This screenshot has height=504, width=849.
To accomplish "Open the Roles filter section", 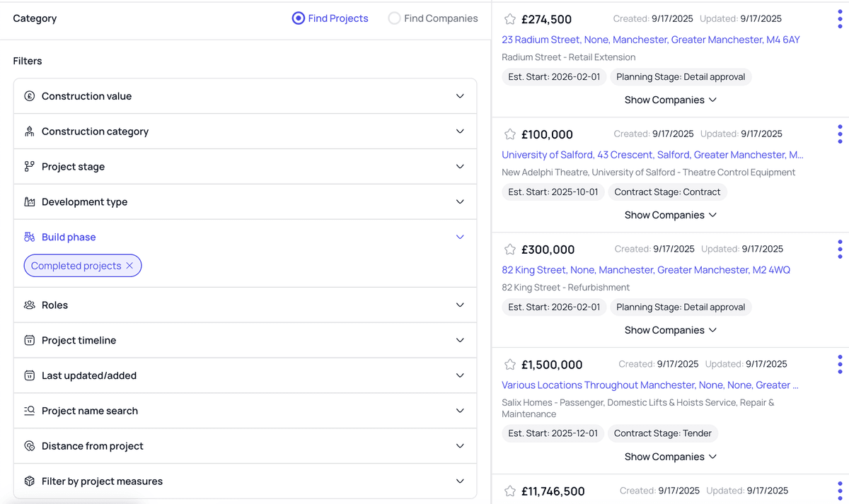I will pos(245,305).
